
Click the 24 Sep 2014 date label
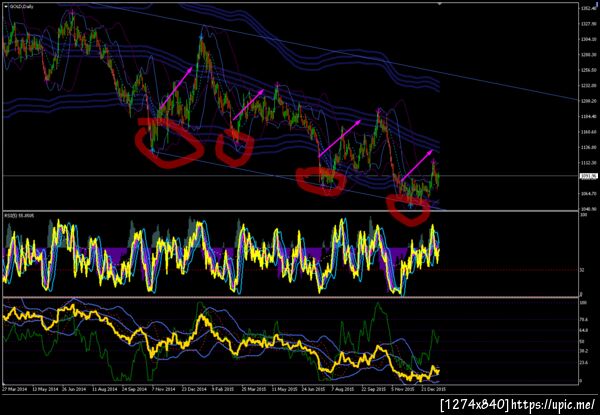click(x=134, y=388)
